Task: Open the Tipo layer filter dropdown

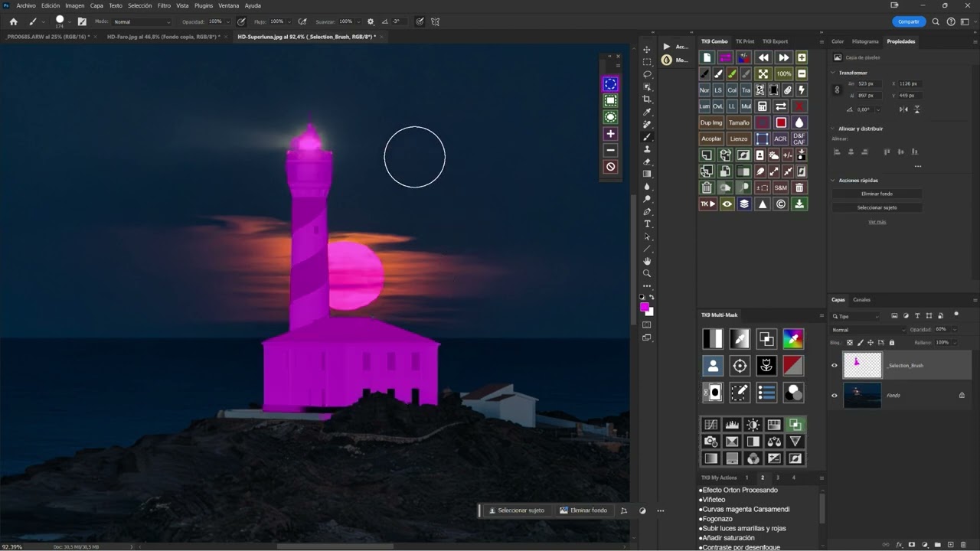Action: tap(856, 316)
